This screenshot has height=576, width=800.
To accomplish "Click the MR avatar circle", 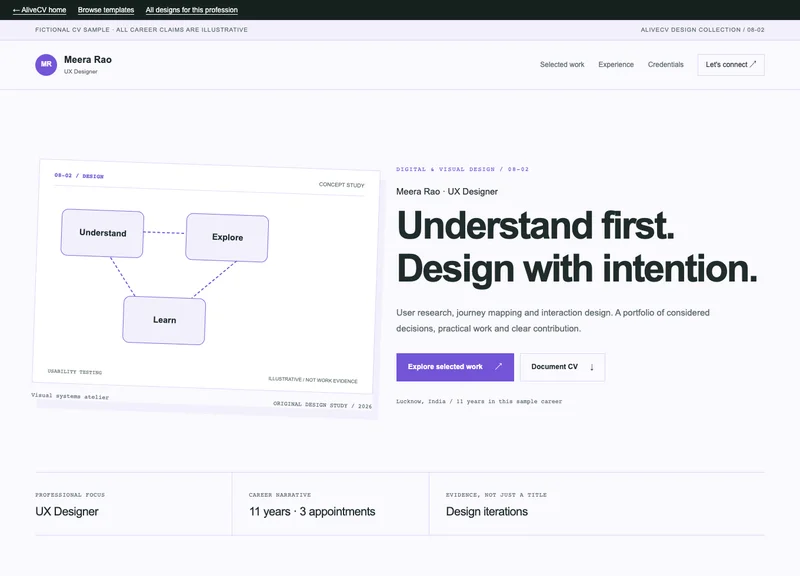I will 46,65.
